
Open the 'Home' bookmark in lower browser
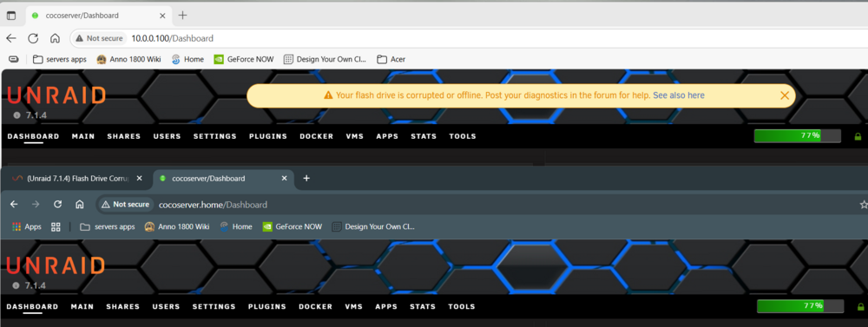point(236,227)
